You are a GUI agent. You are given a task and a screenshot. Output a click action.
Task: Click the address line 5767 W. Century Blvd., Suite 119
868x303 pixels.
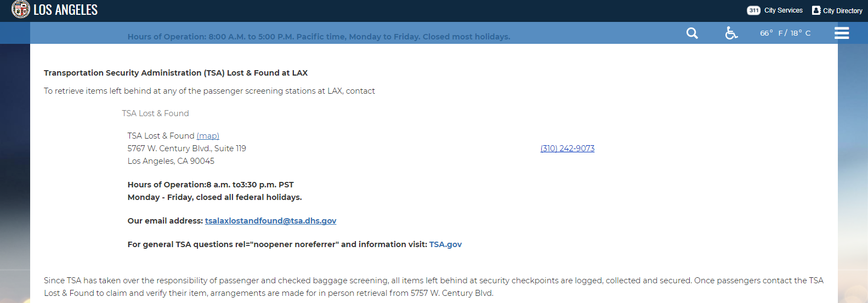tap(186, 148)
